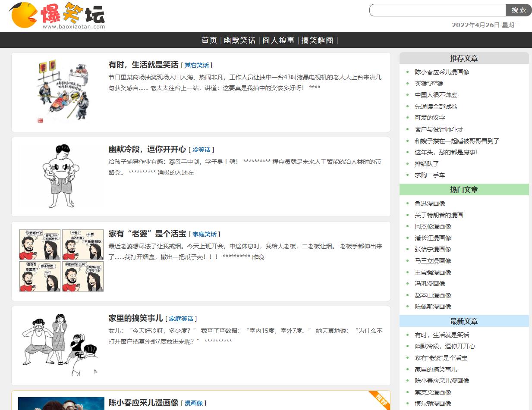The image size is (532, 410).
Task: Click excerpt starting 给孩子辅导作业有感
Action: tap(245, 167)
